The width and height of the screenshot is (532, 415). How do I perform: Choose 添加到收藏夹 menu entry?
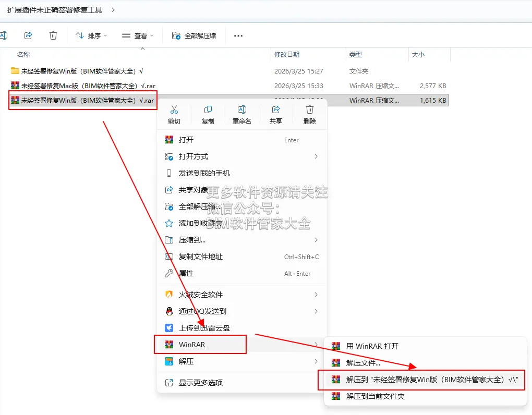coord(242,223)
